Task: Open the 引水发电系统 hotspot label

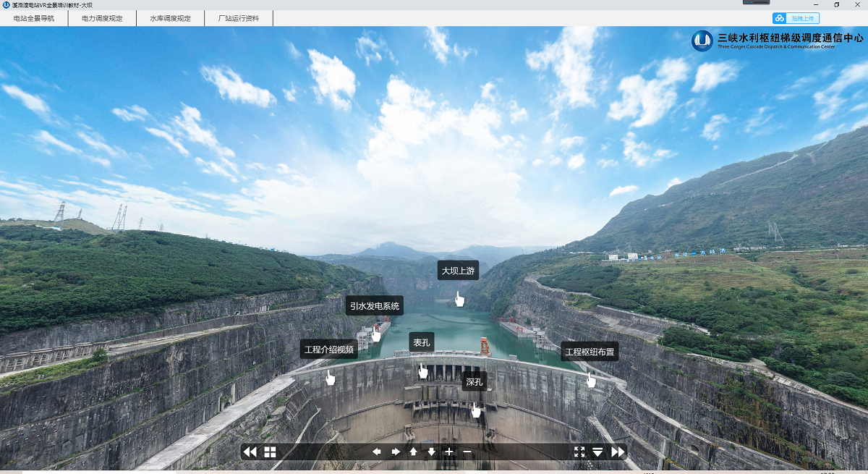Action: (x=374, y=306)
